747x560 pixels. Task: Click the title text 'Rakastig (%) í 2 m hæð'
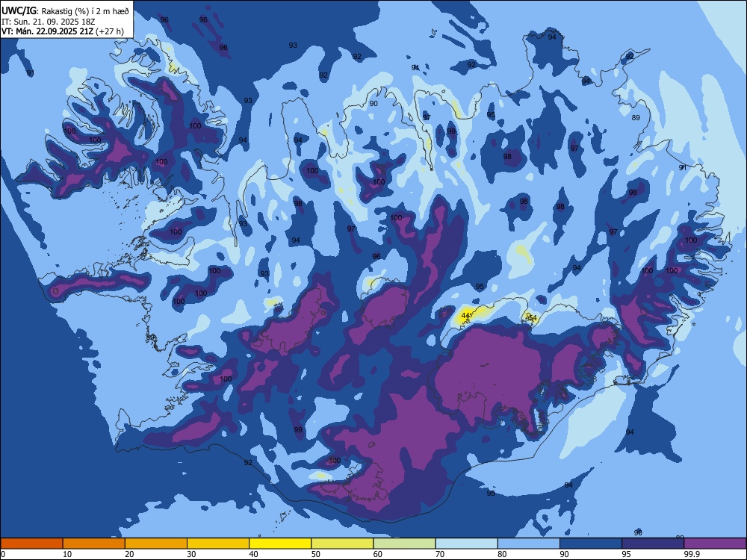click(x=85, y=11)
